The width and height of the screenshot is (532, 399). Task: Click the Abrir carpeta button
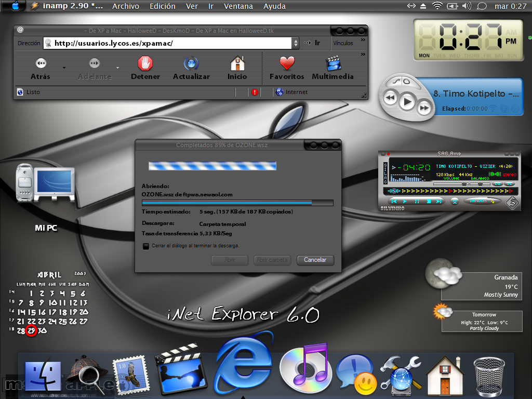[x=272, y=260]
